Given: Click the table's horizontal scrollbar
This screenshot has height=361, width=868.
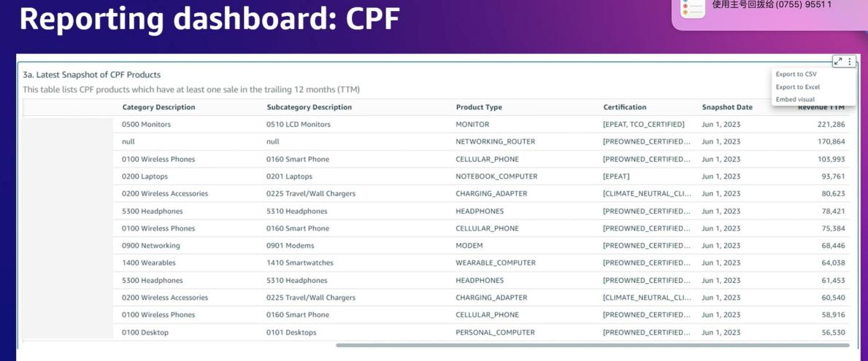Looking at the screenshot, I should point(592,345).
